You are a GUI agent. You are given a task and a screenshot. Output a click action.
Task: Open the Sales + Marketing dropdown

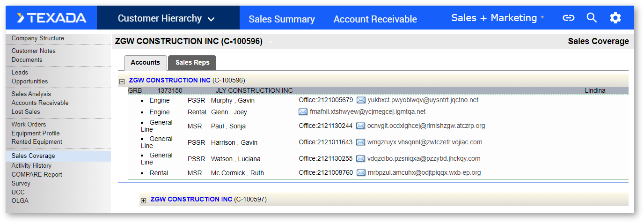click(x=498, y=18)
